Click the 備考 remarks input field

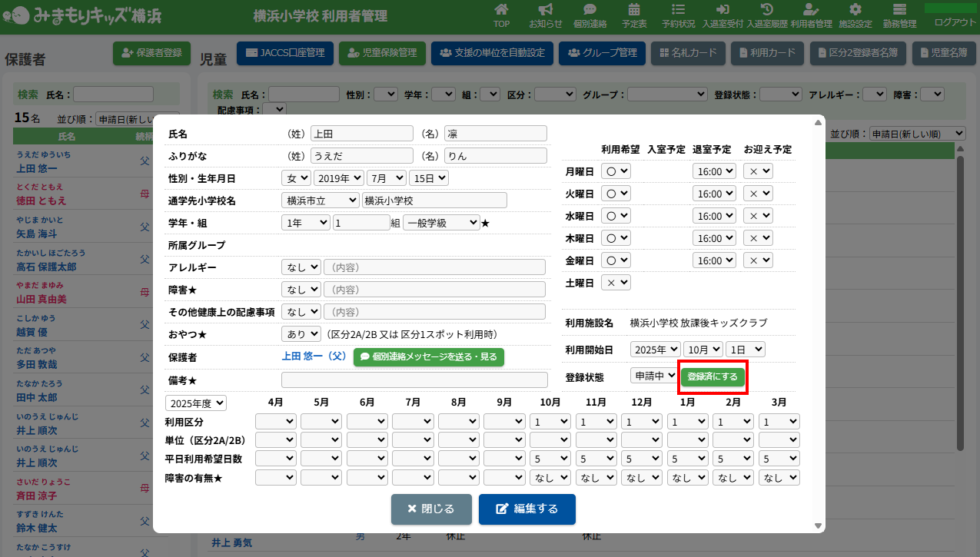pyautogui.click(x=414, y=380)
